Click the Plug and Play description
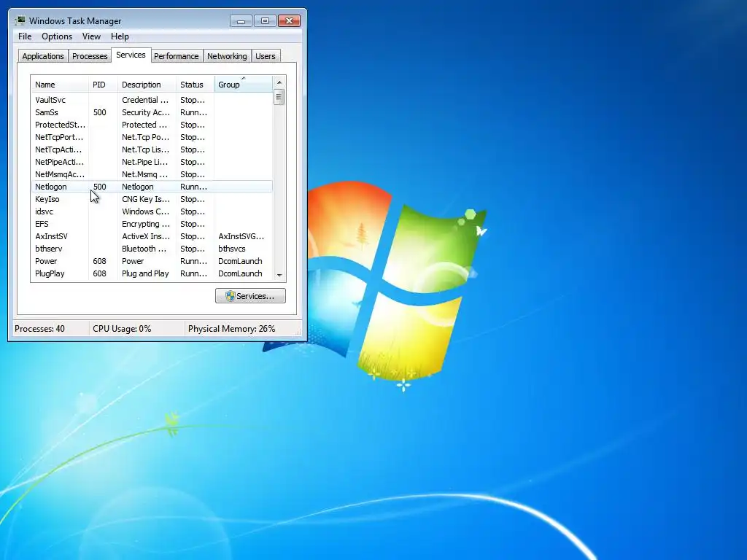This screenshot has height=560, width=747. click(x=145, y=273)
